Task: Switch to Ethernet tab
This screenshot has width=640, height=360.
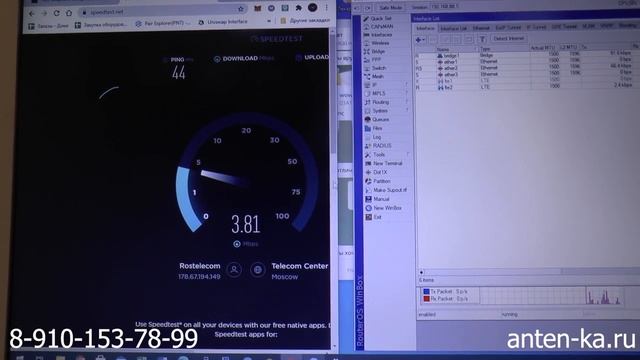Action: [x=481, y=28]
